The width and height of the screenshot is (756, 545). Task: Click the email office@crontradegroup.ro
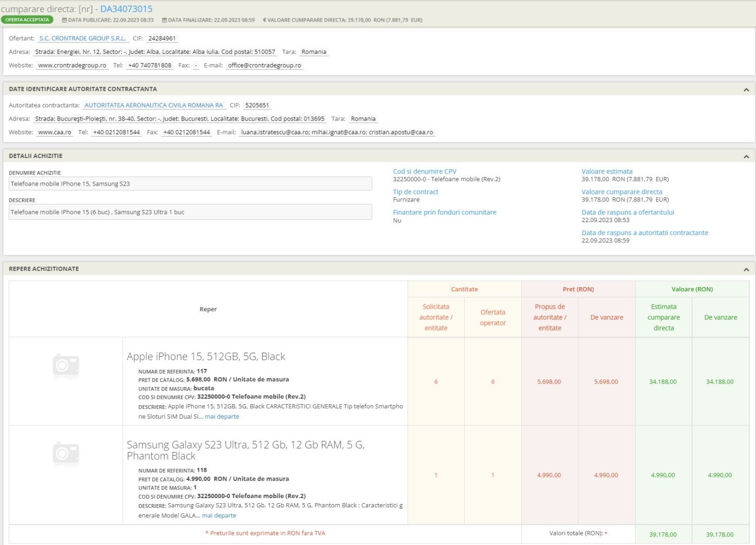[x=264, y=66]
